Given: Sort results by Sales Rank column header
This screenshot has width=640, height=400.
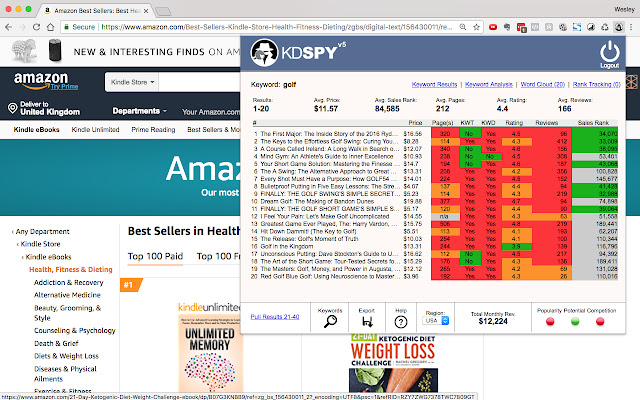Looking at the screenshot, I should [593, 122].
